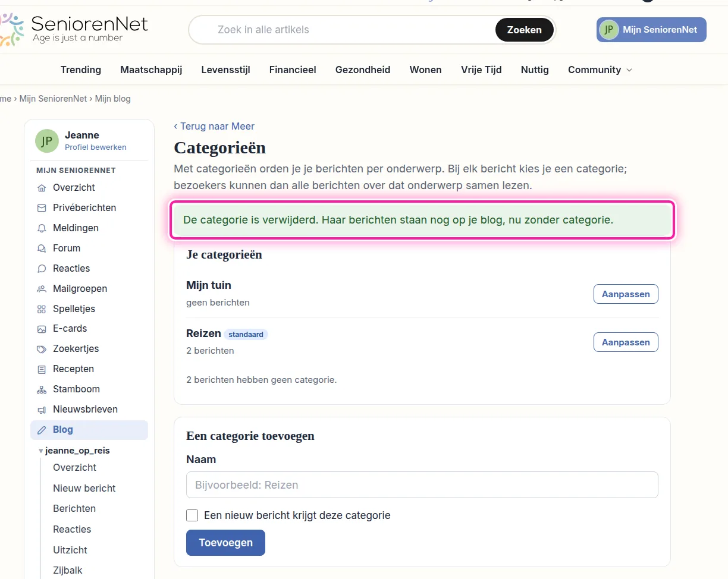Click the Forum chat icon
The image size is (728, 579).
coord(42,248)
